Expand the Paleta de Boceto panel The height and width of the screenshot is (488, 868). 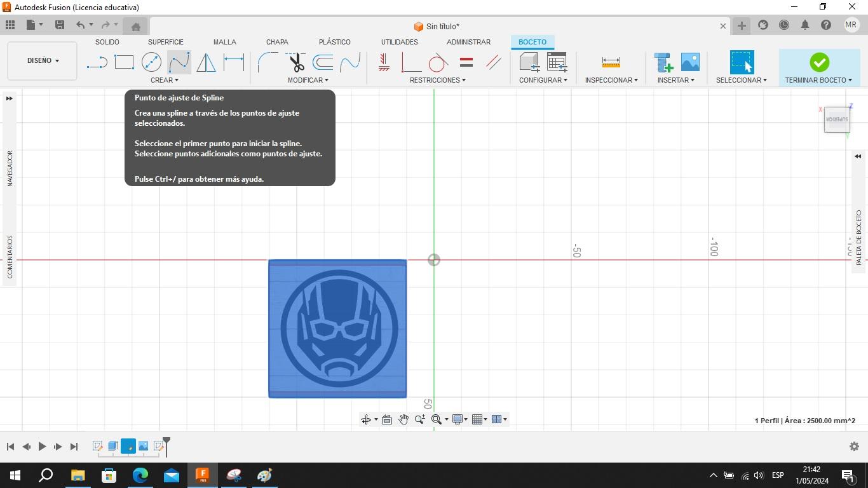tap(858, 156)
